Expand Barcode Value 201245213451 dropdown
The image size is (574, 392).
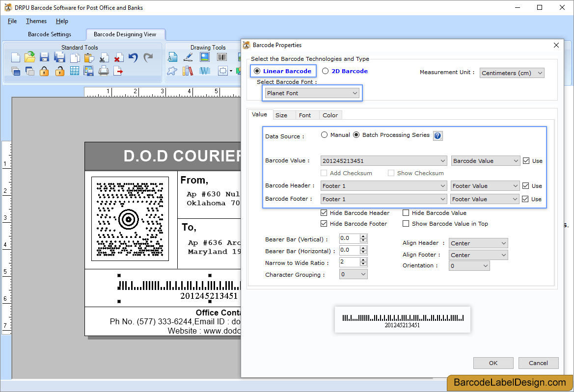tap(383, 161)
